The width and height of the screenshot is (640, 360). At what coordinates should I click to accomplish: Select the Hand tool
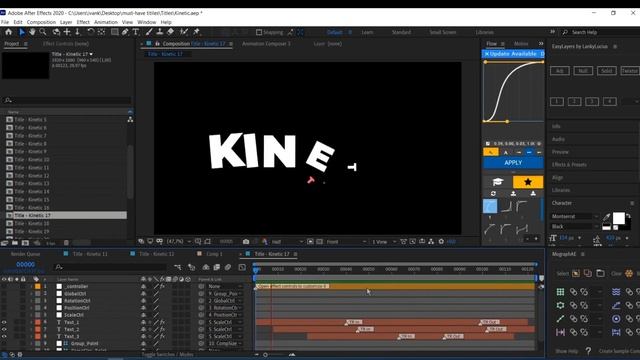pos(32,32)
